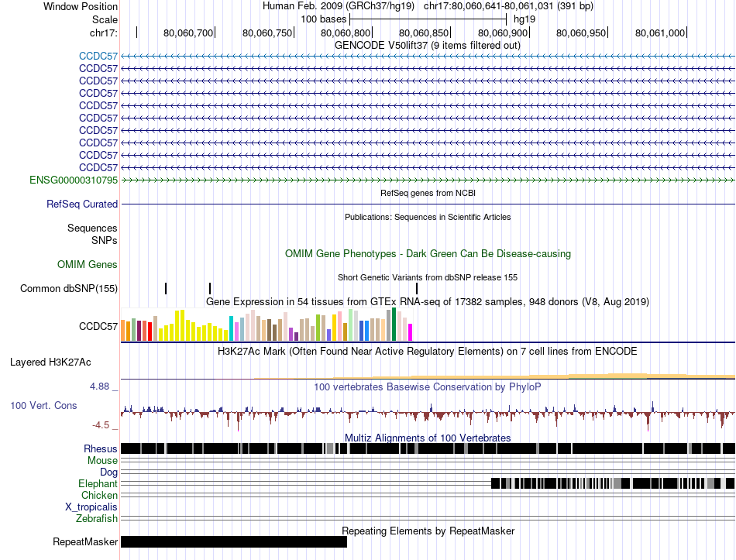Click the 80,060,750 ruler position

tap(267, 33)
